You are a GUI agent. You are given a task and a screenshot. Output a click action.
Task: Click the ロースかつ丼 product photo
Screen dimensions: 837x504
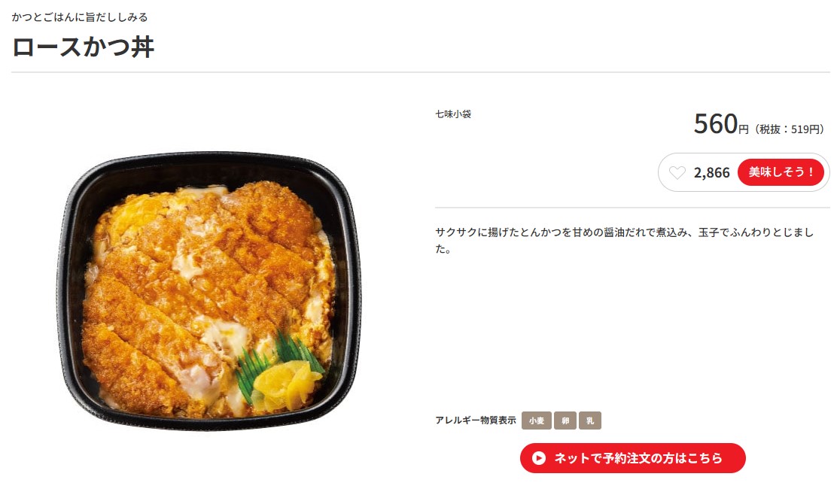[208, 290]
